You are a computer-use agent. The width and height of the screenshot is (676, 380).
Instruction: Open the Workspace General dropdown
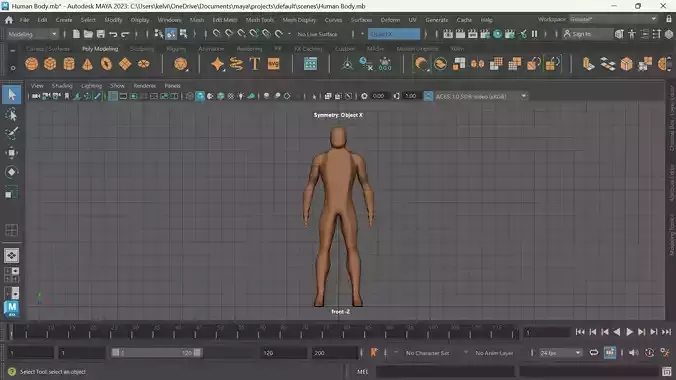click(613, 19)
